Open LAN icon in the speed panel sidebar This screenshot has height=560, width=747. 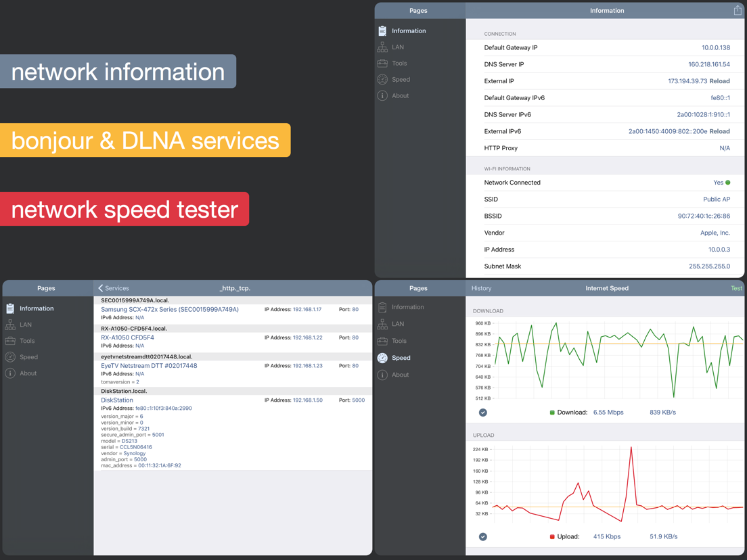(x=382, y=324)
